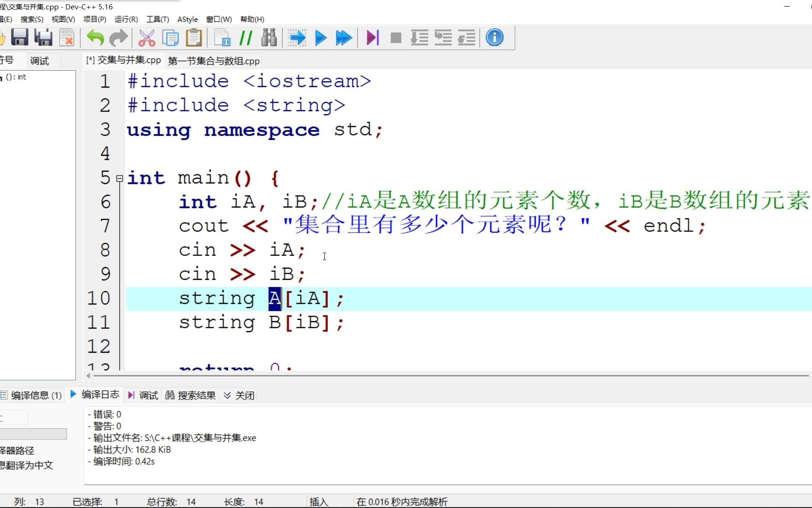Click the Save All icon
This screenshot has width=812, height=508.
coord(44,38)
